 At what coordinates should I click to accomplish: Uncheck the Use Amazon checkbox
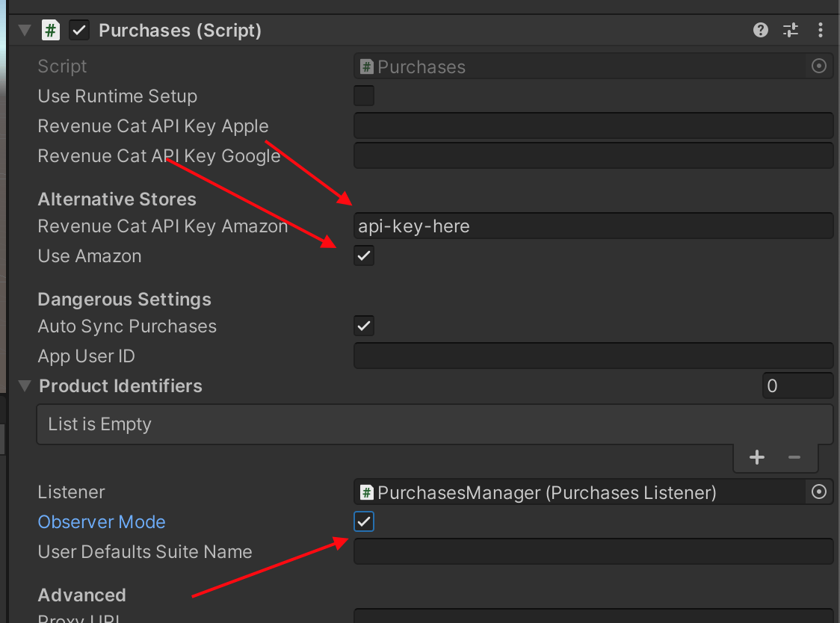click(x=364, y=256)
